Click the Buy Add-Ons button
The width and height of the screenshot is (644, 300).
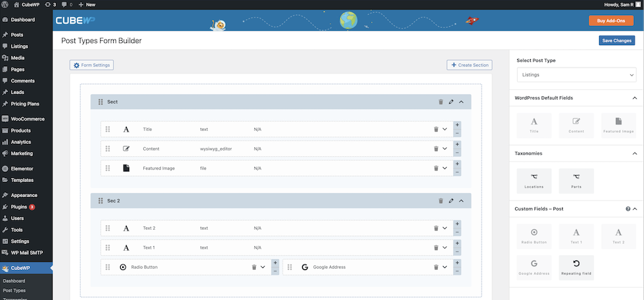[611, 20]
